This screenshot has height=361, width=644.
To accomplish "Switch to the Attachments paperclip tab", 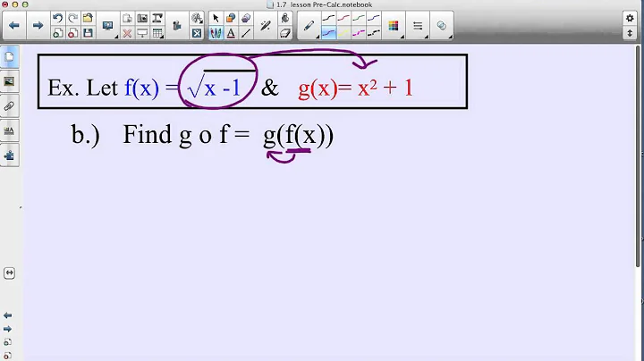I will tap(9, 106).
